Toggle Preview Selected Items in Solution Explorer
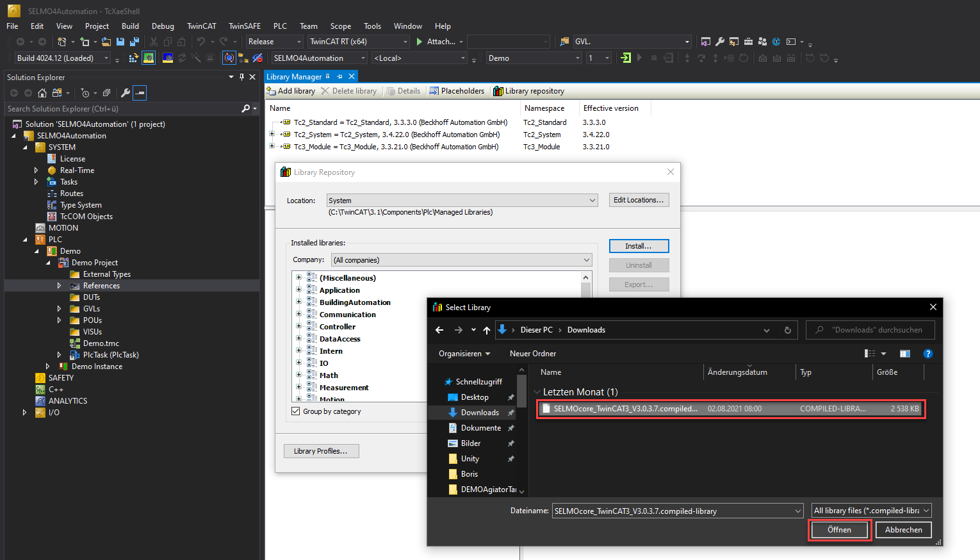The width and height of the screenshot is (980, 560). [x=140, y=93]
